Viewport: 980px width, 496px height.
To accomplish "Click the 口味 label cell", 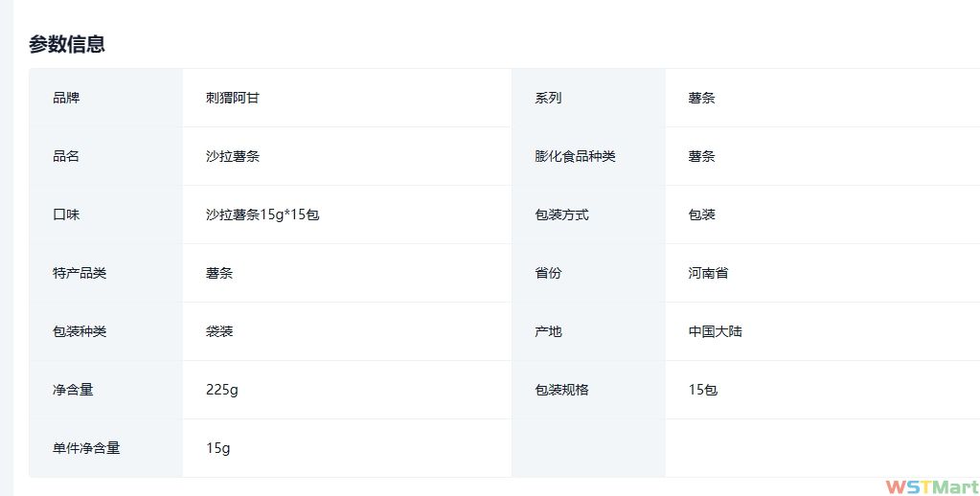I will click(x=66, y=214).
